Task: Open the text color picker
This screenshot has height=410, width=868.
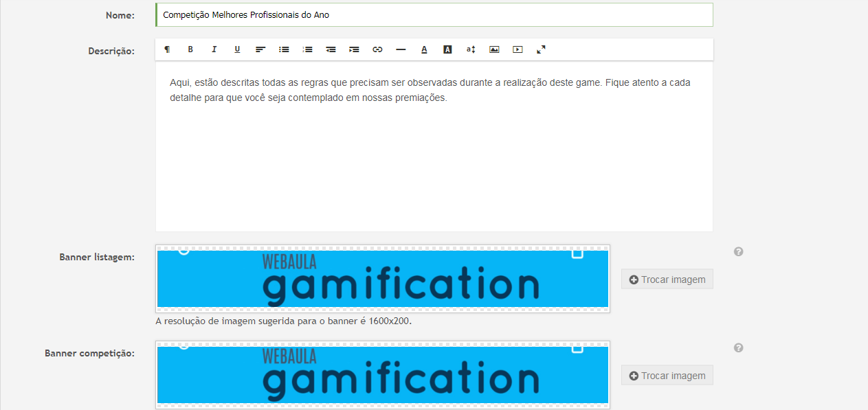Action: [x=424, y=49]
